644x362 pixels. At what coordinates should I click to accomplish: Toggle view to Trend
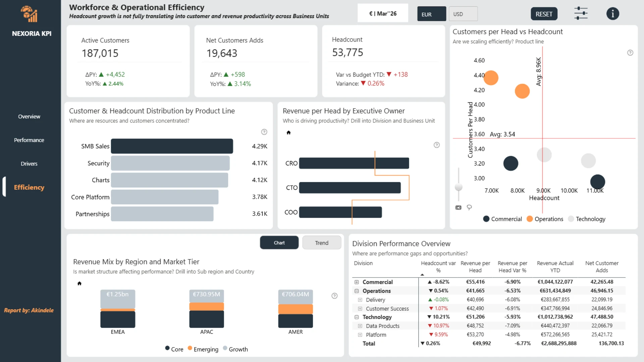tap(321, 243)
